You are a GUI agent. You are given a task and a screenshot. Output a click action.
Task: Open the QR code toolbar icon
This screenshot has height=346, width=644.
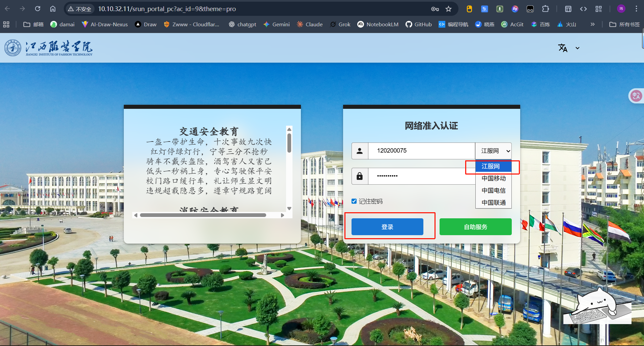click(x=598, y=9)
